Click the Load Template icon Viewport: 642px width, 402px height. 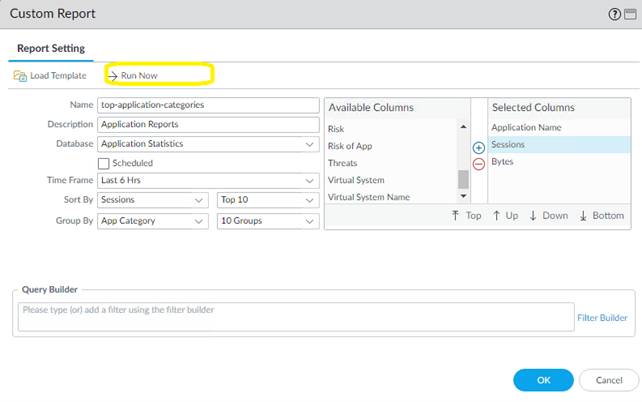click(x=19, y=76)
